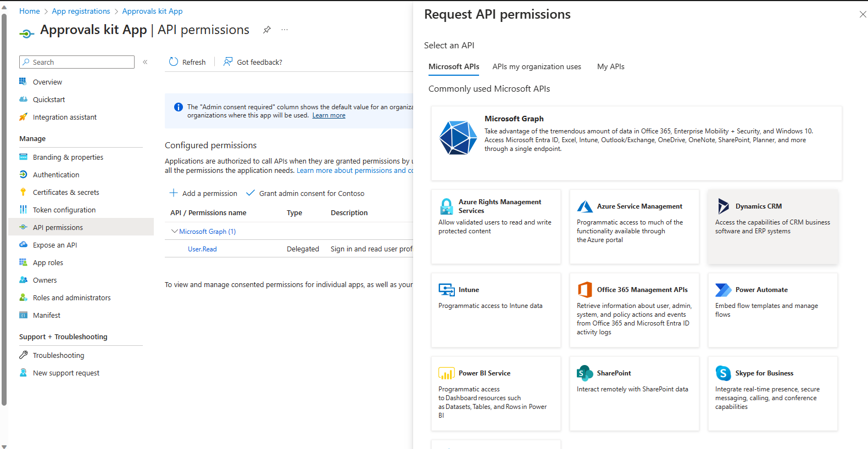This screenshot has height=449, width=868.
Task: Click the Azure Service Management logo
Action: click(585, 206)
